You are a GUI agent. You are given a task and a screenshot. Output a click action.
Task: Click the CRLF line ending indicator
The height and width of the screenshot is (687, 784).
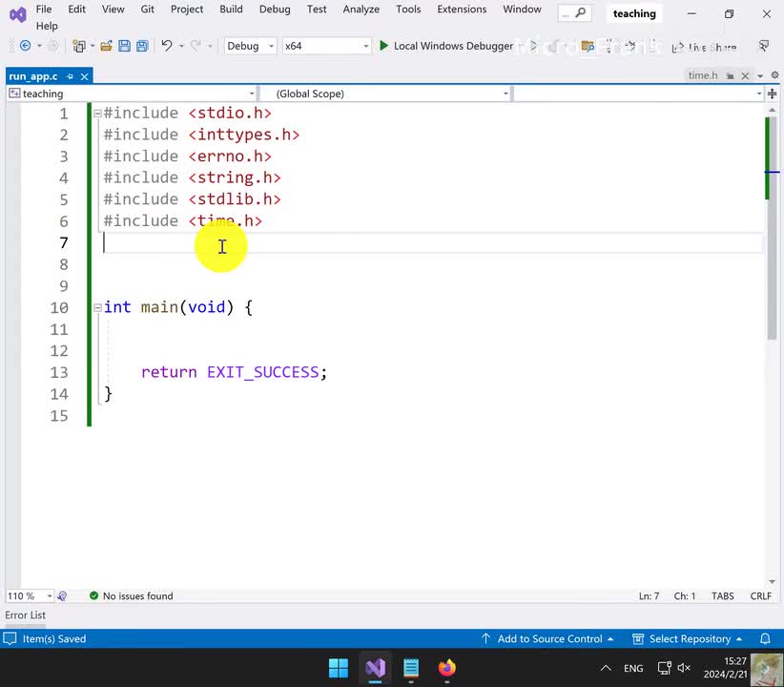click(760, 596)
